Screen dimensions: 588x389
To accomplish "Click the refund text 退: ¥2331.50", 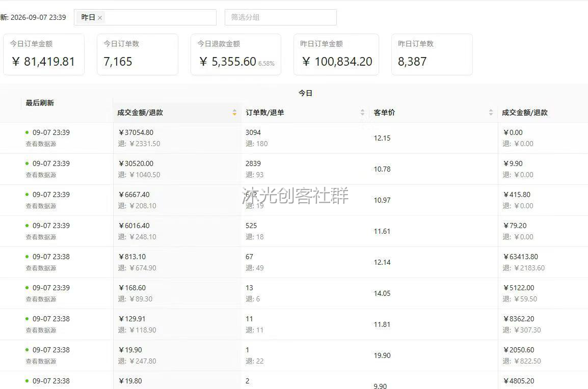I will [x=139, y=144].
